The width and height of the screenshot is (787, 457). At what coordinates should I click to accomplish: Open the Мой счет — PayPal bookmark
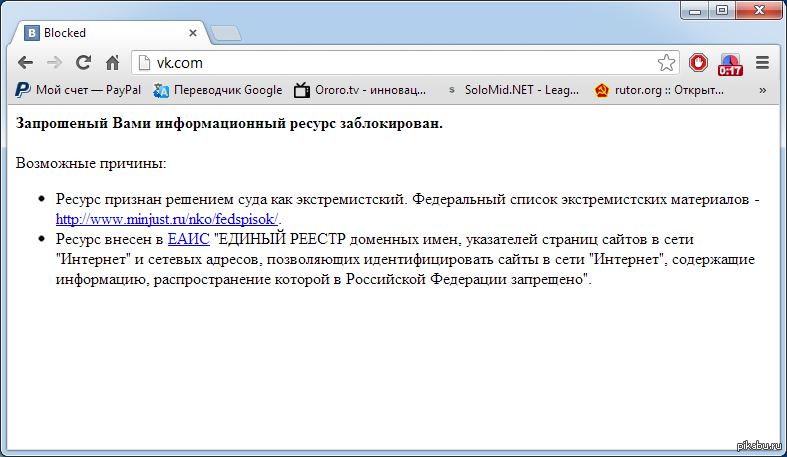[x=78, y=90]
